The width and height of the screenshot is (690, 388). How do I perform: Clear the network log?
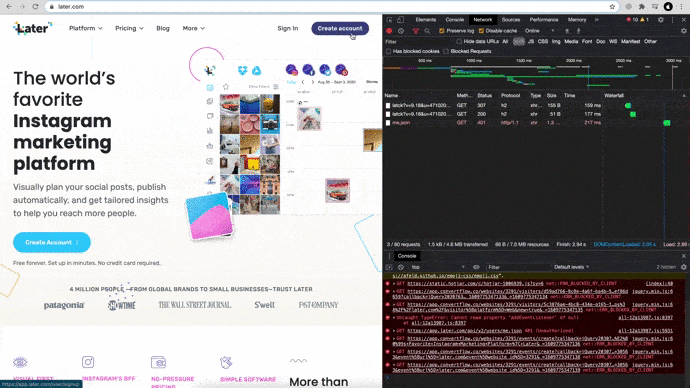pyautogui.click(x=401, y=31)
